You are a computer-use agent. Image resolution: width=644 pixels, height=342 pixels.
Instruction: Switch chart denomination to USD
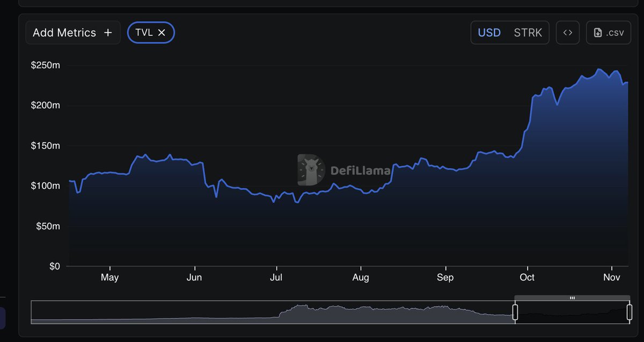489,33
